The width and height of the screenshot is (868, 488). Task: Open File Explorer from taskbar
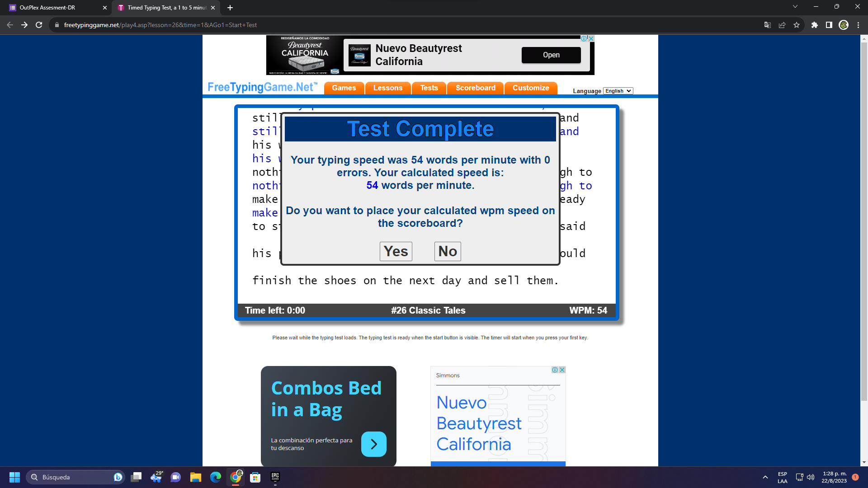tap(195, 477)
